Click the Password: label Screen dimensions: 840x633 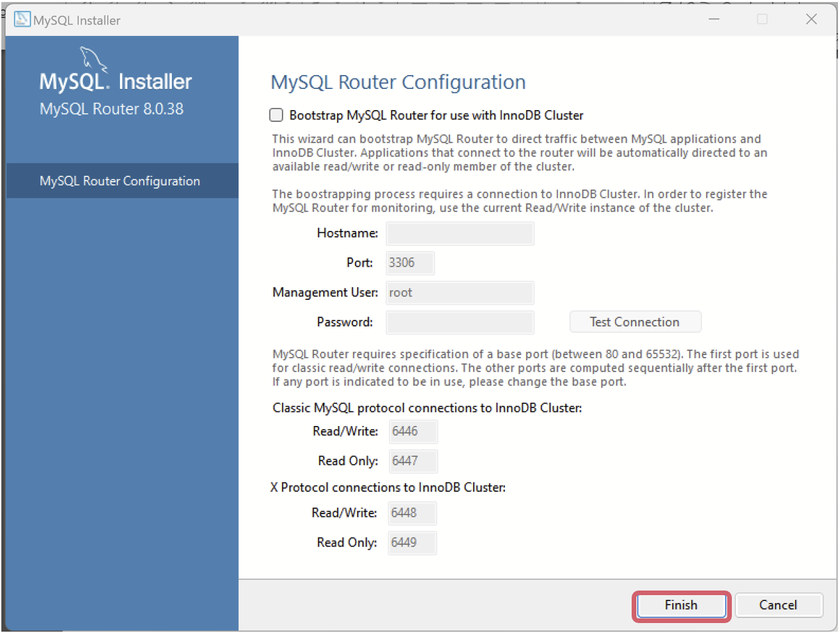(x=345, y=322)
